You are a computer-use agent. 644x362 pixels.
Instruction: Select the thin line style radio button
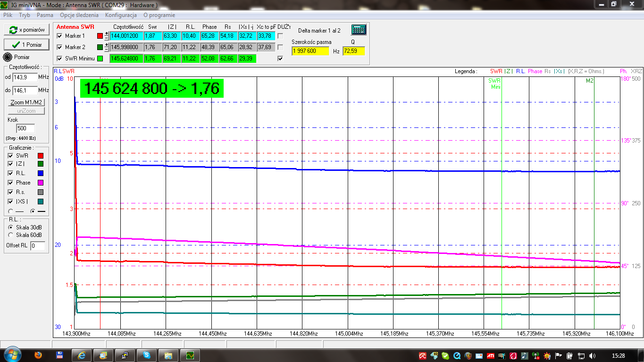[x=10, y=211]
